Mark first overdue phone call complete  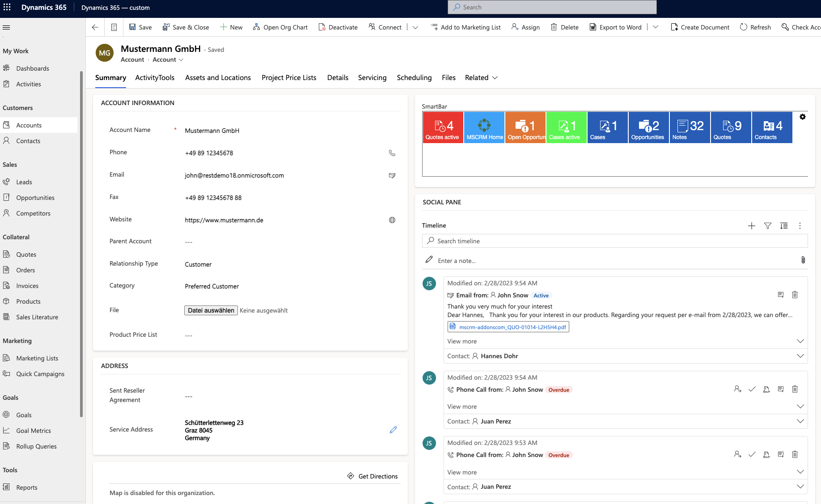(x=752, y=389)
